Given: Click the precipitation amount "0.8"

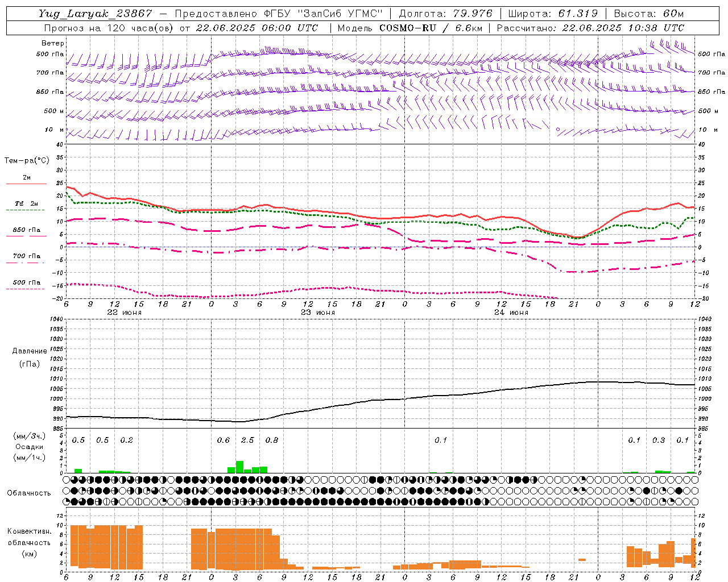Looking at the screenshot, I should click(272, 440).
